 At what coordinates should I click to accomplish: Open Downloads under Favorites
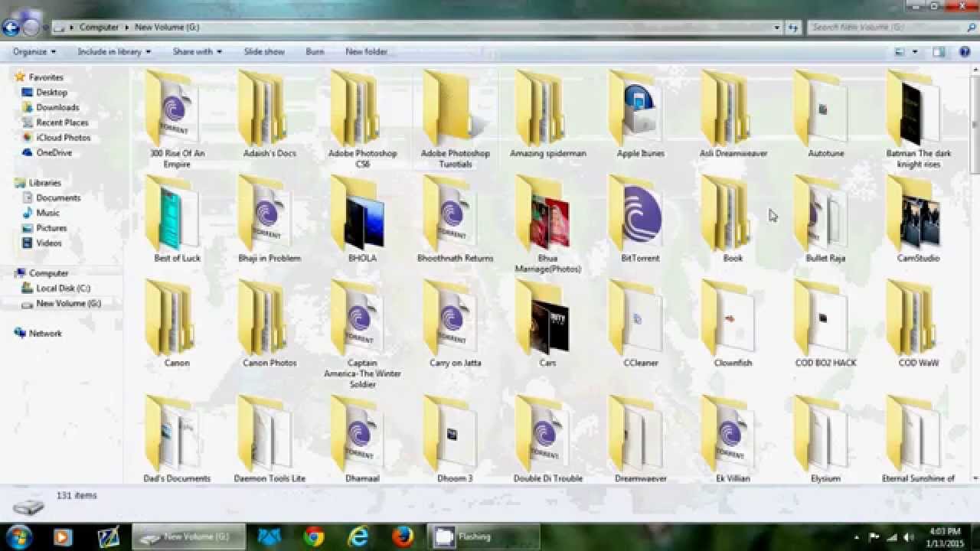[57, 108]
